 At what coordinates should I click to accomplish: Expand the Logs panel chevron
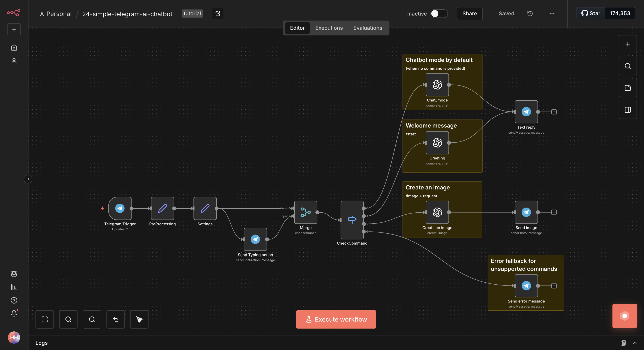click(635, 343)
